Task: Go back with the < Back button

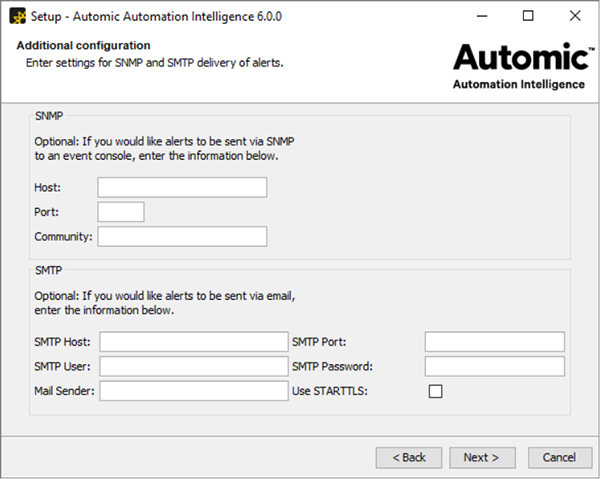Action: [409, 458]
